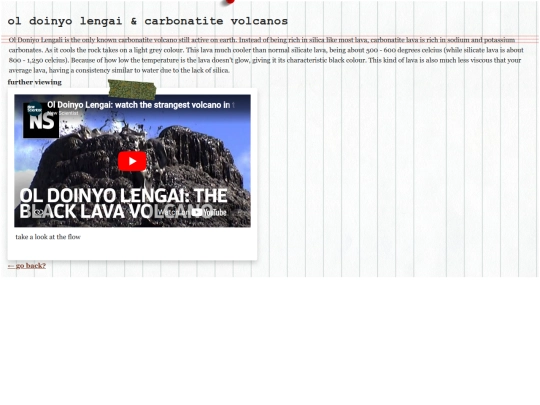Play the Ol Doinyo Lengai YouTube video
Image resolution: width=540 pixels, height=405 pixels.
tap(132, 161)
